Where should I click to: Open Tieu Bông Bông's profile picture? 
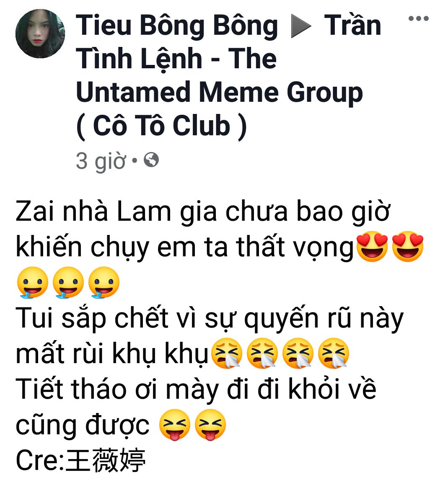[x=40, y=34]
